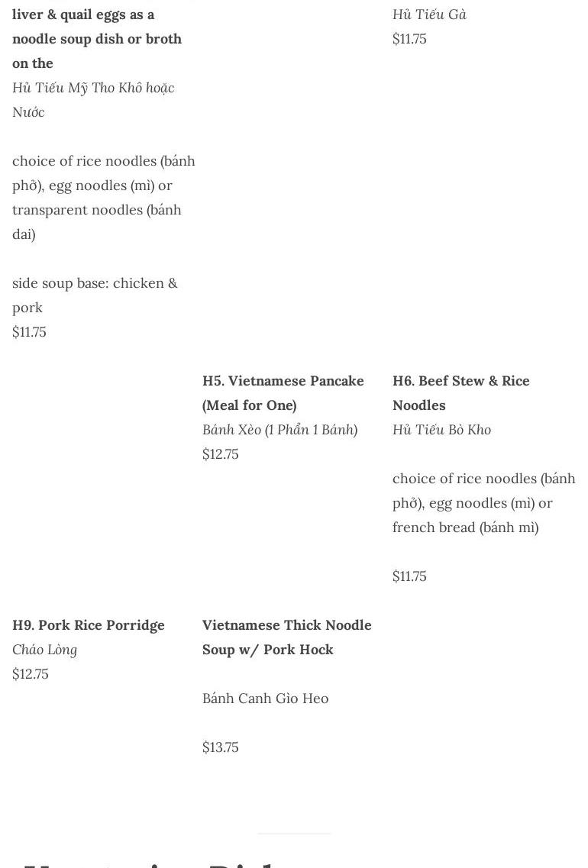Click the price under Bánh Xèo
The height and width of the screenshot is (868, 588).
tap(221, 454)
